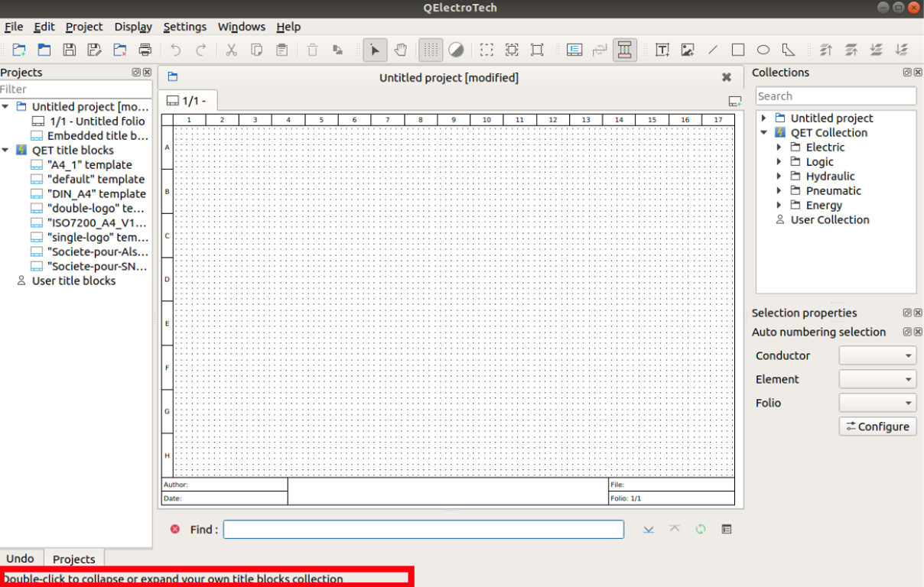Select the polyline drawing tool
This screenshot has width=924, height=587.
[789, 50]
